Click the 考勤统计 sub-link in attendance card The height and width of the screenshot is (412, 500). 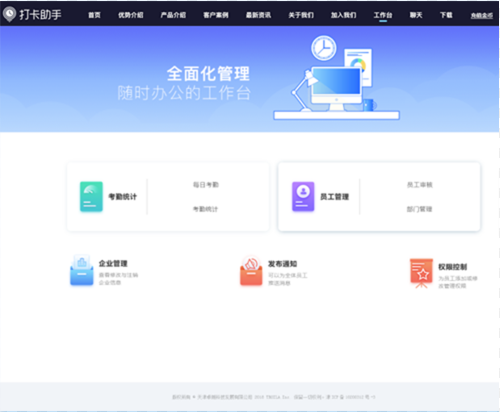[206, 209]
